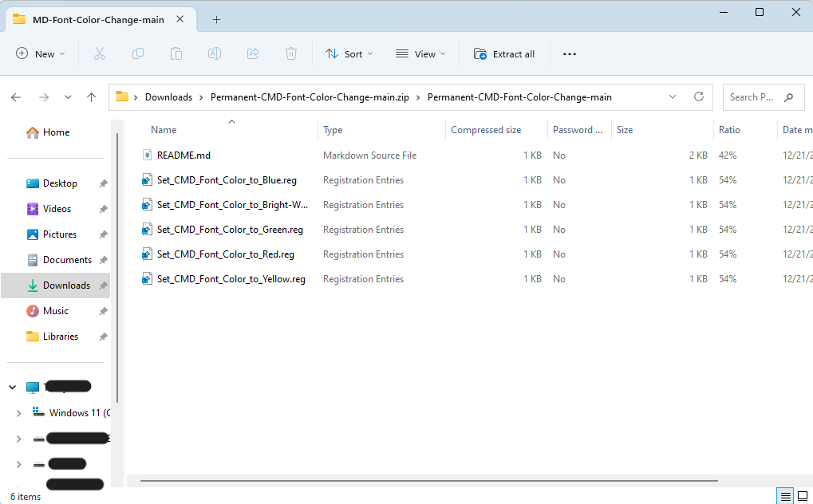Open recent locations dropdown arrow
The width and height of the screenshot is (813, 504).
tap(68, 97)
